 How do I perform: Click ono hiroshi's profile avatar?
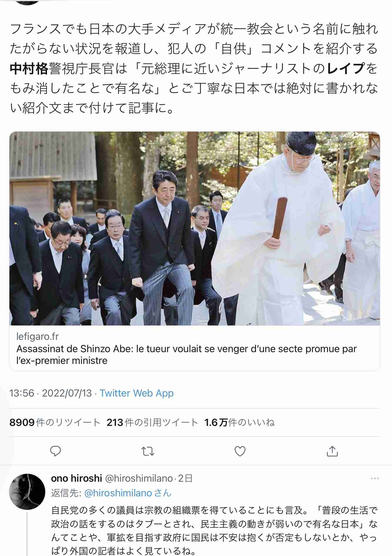pyautogui.click(x=27, y=491)
